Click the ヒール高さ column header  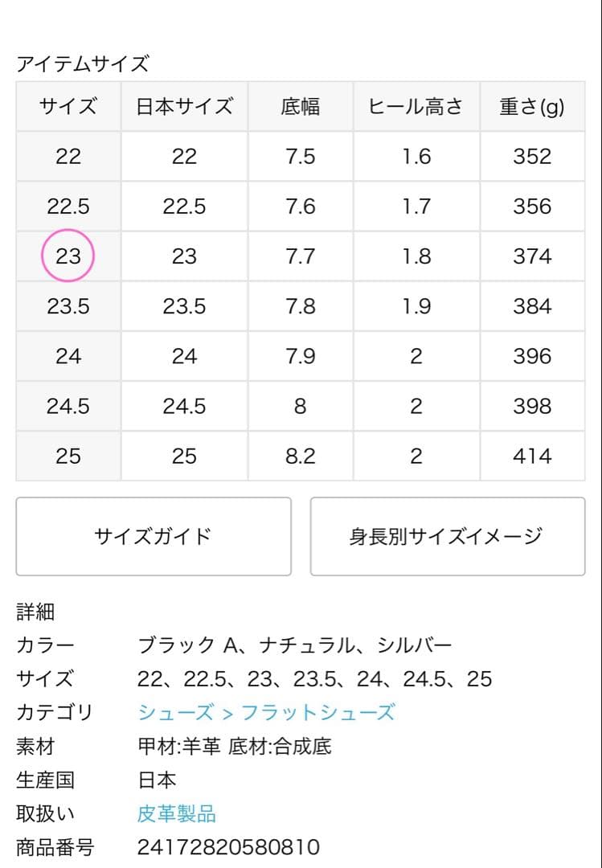click(x=416, y=105)
